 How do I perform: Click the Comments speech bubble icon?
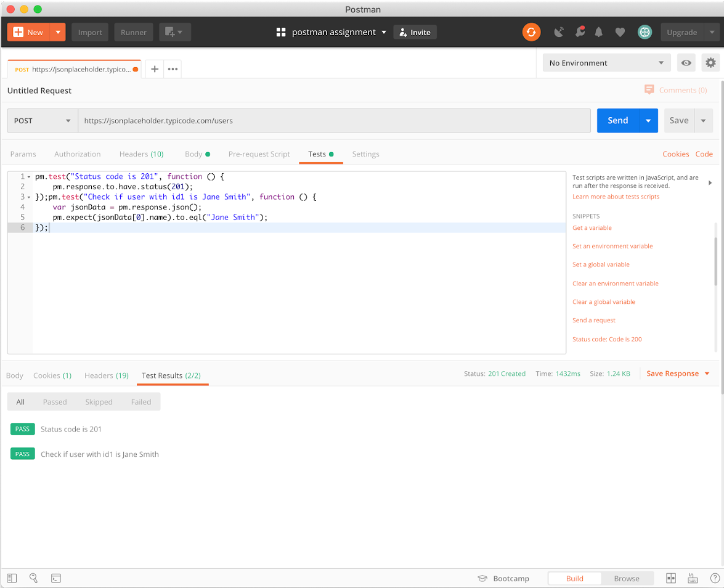coord(649,89)
